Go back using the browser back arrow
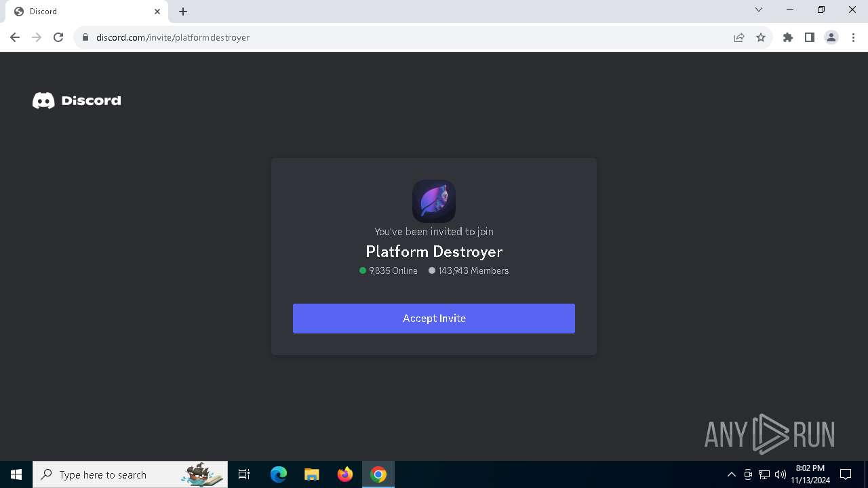This screenshot has width=868, height=488. coord(15,37)
